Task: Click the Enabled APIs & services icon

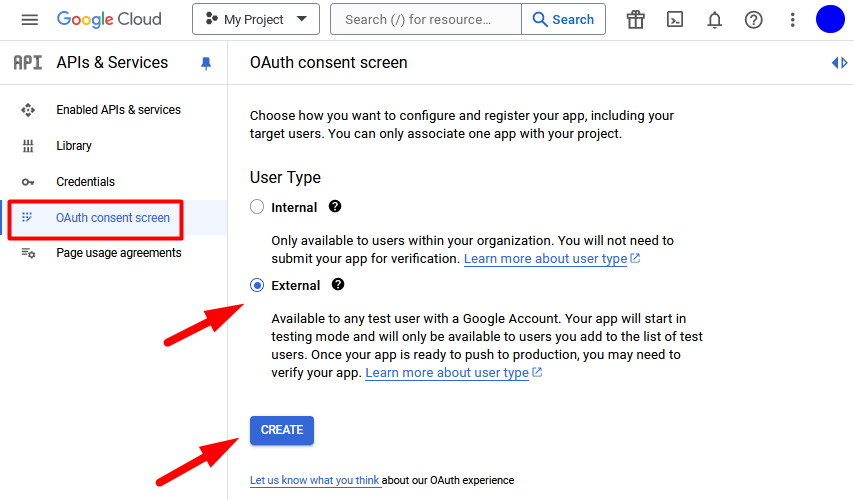Action: [x=28, y=110]
